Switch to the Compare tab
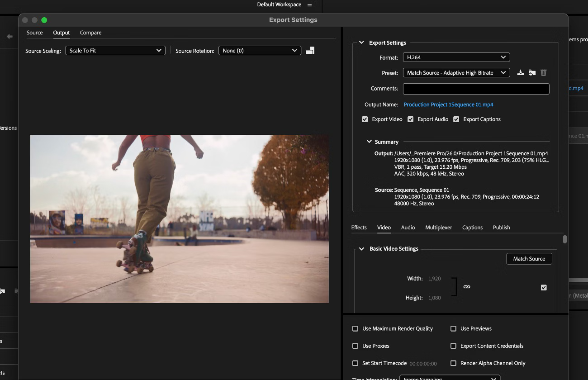 (90, 33)
